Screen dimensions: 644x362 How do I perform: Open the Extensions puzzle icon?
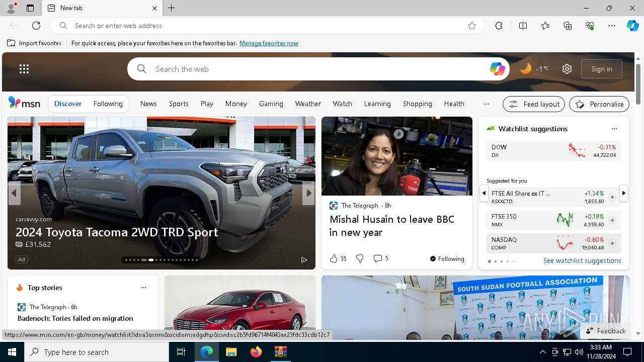(x=499, y=26)
